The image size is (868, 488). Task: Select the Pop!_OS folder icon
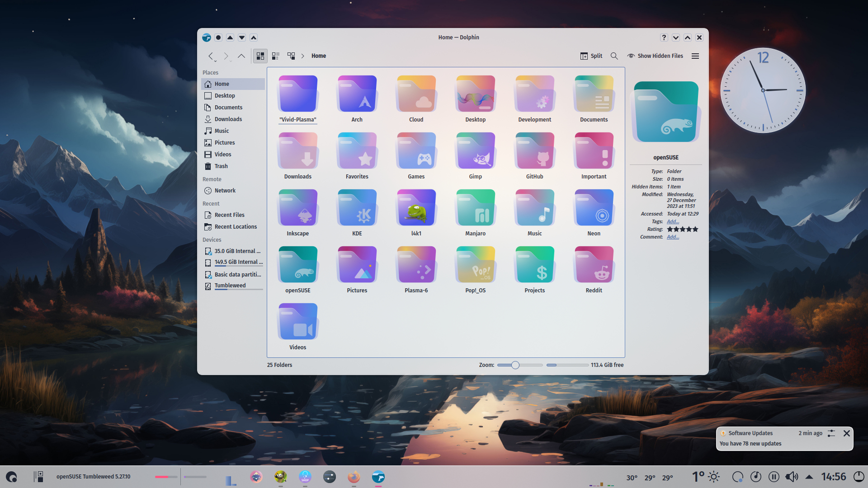[x=476, y=264]
